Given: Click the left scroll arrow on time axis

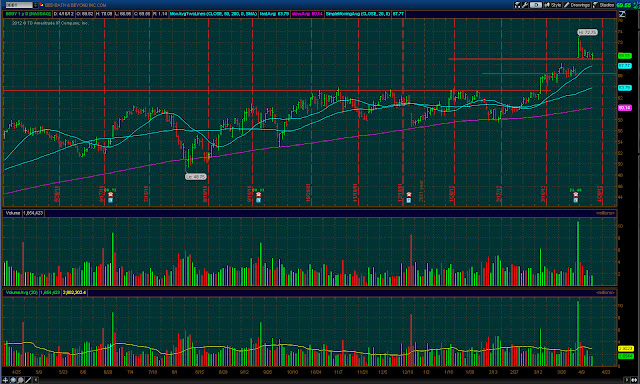Looking at the screenshot, I should coord(36,380).
